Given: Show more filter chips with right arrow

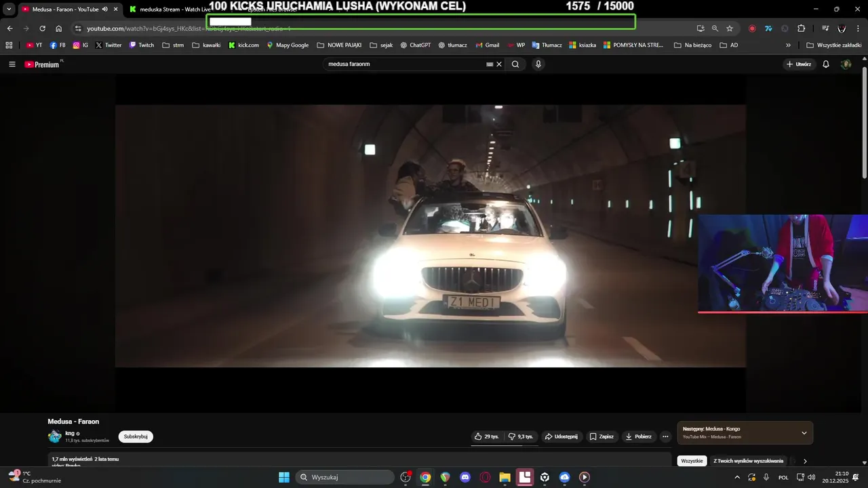Looking at the screenshot, I should (x=805, y=461).
